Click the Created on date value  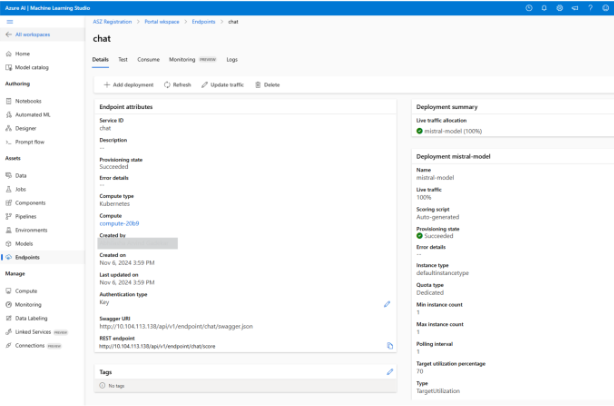(x=127, y=263)
